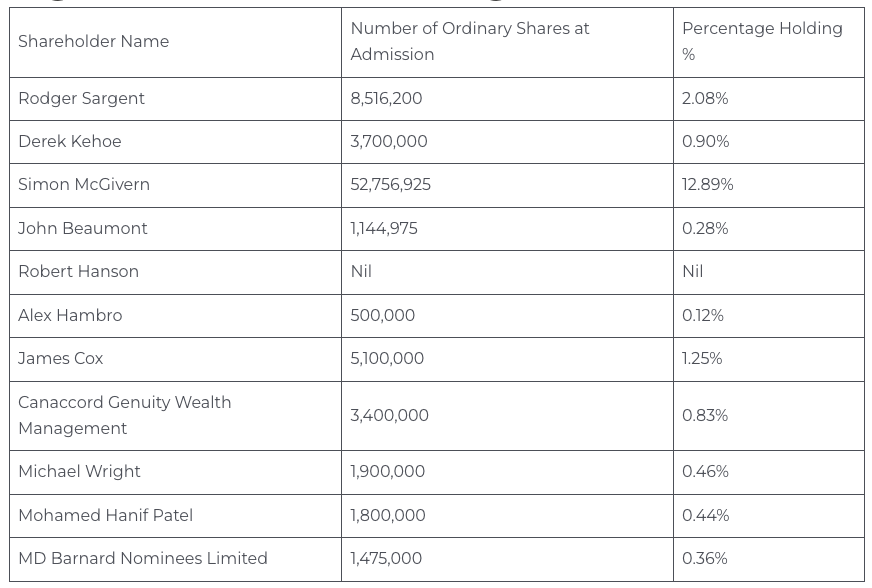Click the 12.89% holding cell
The image size is (872, 588).
tap(707, 185)
